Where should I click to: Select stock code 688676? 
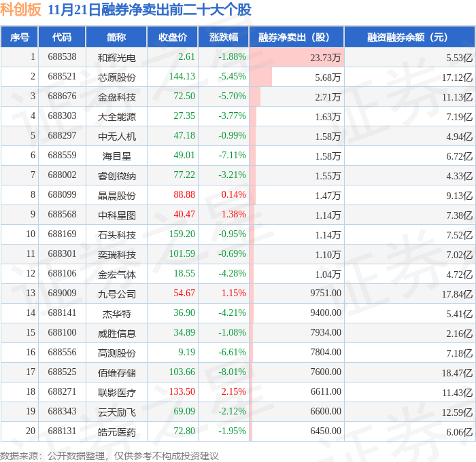[62, 96]
